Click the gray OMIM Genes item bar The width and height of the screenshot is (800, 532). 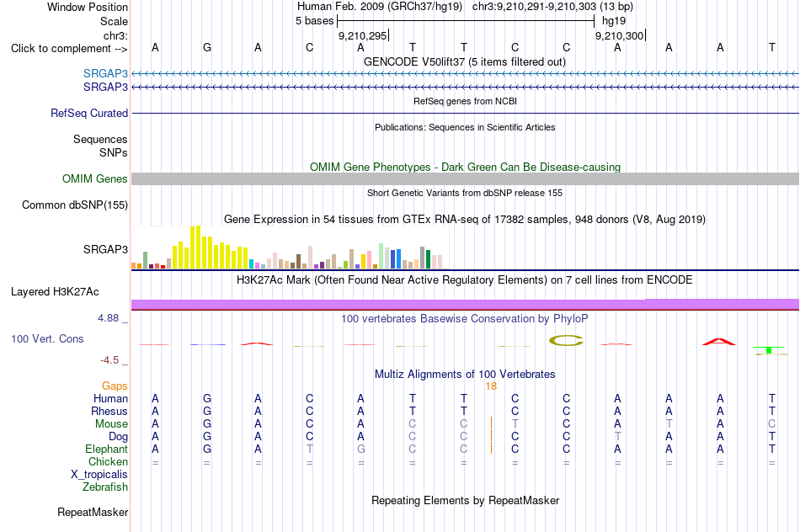tap(465, 178)
